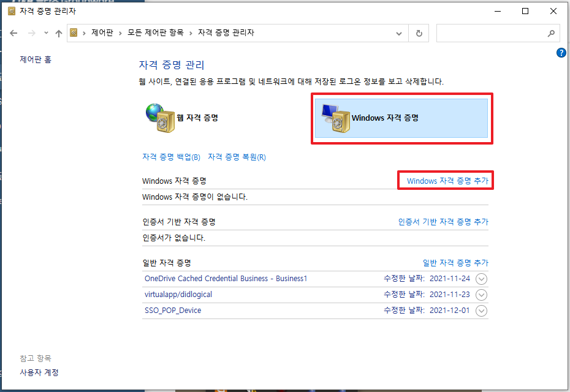The height and width of the screenshot is (392, 570).
Task: Select the Windows 자격 증명 vault icon
Action: coord(335,118)
